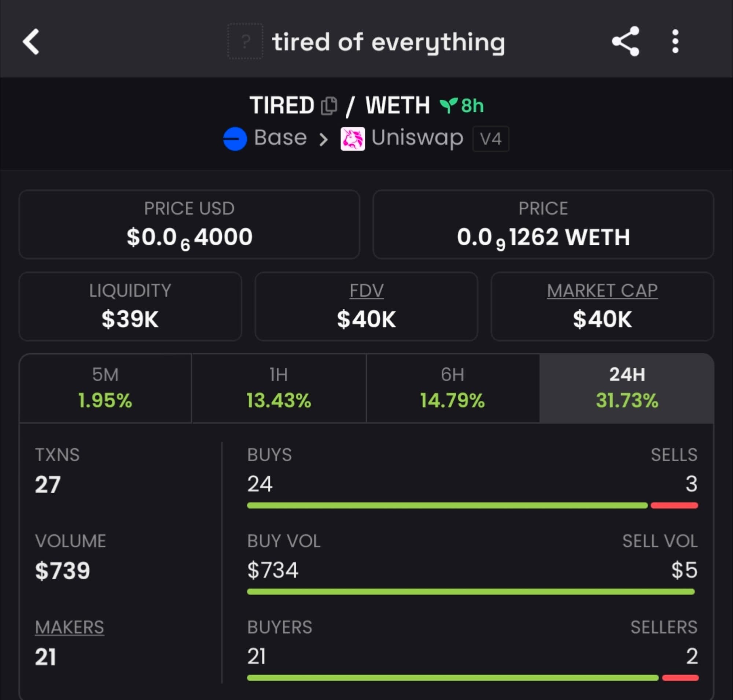
Task: Tap the blue Base chain logo
Action: 235,139
